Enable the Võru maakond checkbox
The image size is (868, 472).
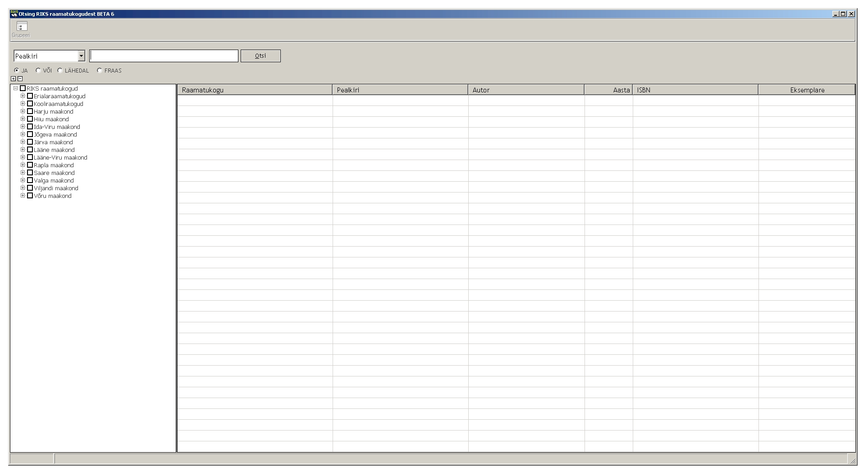point(30,196)
